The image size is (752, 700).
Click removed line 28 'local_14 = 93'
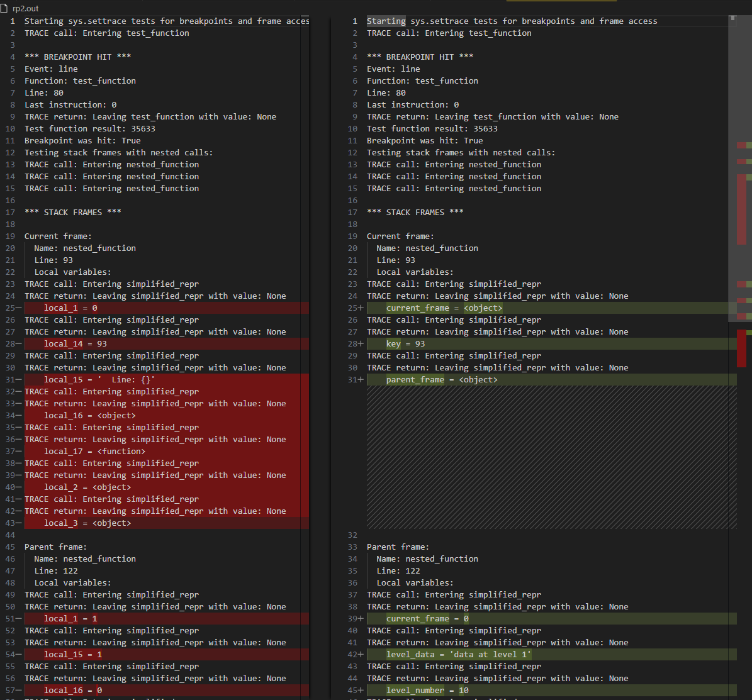pyautogui.click(x=166, y=344)
